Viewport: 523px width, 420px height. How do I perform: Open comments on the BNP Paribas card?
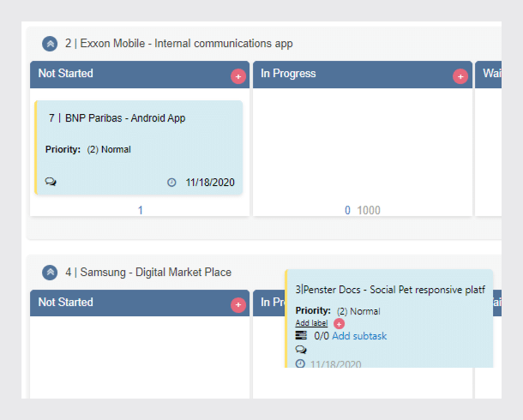coord(51,182)
